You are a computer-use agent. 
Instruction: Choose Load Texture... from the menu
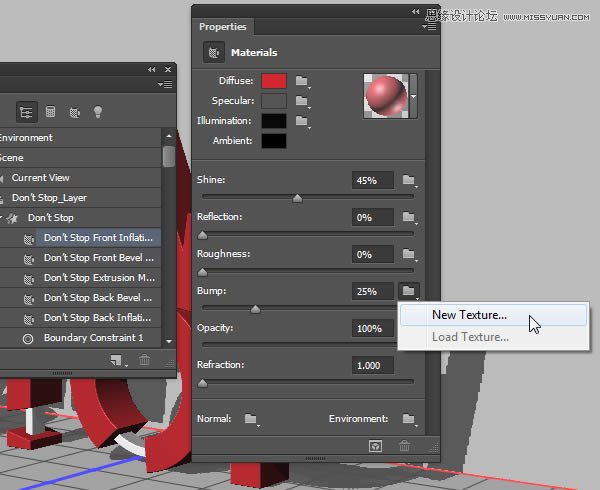coord(493,337)
